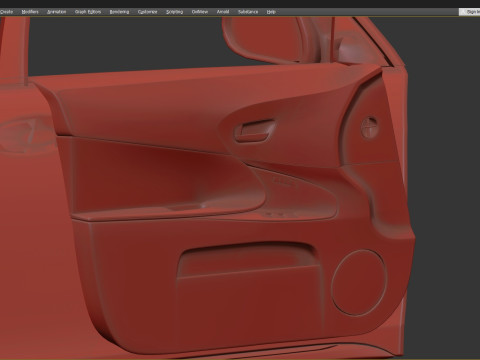Open the Create menu

click(6, 12)
